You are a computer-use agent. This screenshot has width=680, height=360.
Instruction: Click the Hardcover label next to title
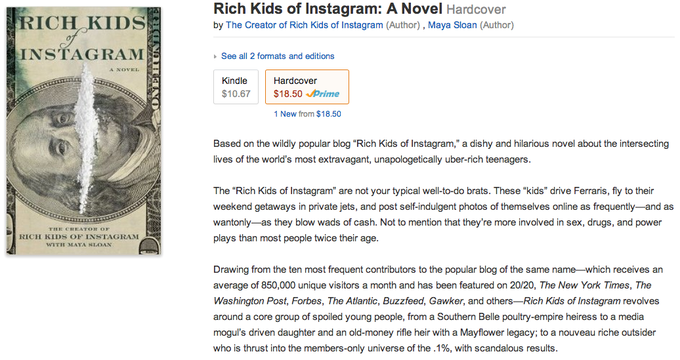476,10
